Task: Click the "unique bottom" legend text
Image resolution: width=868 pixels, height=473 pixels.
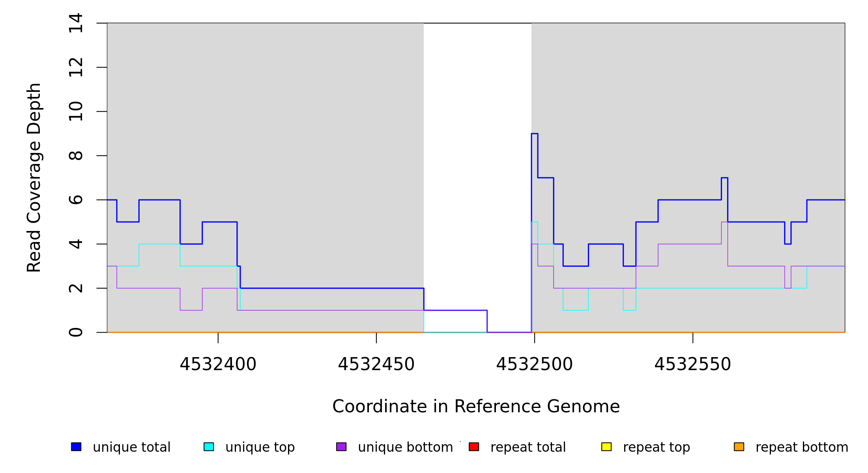Action: coord(405,447)
